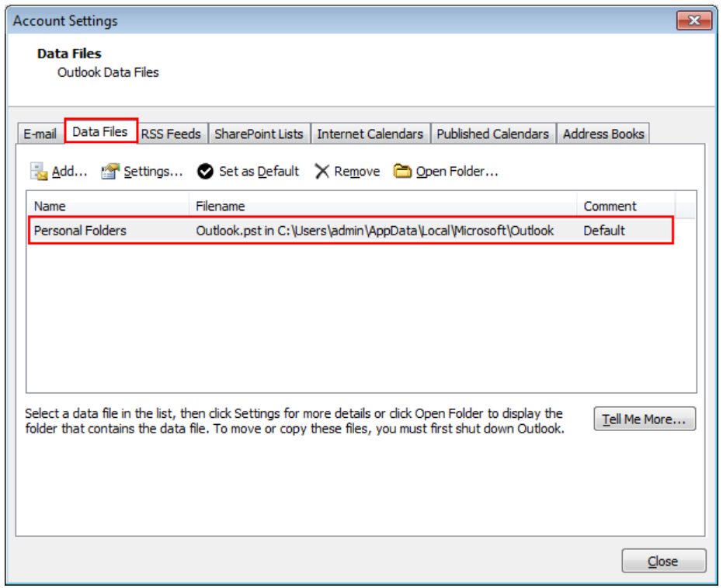
Task: Close the Account Settings window
Action: click(694, 21)
